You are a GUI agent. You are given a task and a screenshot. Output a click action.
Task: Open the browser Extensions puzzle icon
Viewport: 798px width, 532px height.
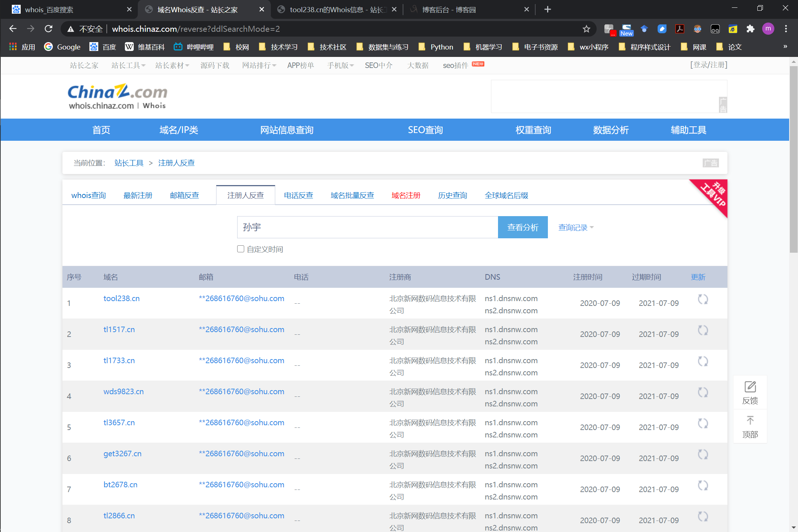click(x=750, y=29)
